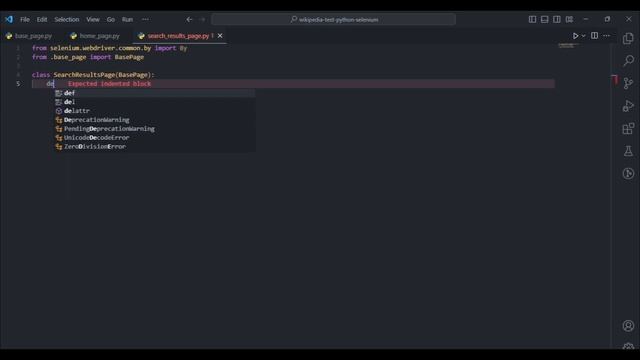Click the wikipedia-test-python-selenium command center search
This screenshot has height=360, width=640.
point(333,19)
